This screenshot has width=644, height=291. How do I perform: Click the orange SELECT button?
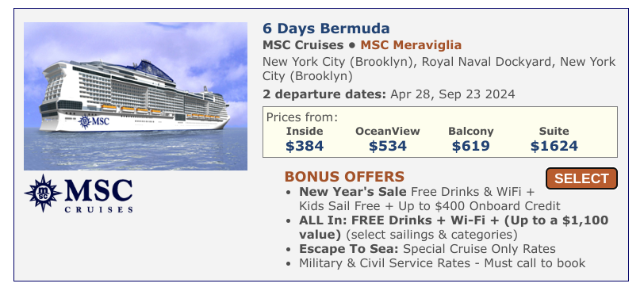point(581,178)
